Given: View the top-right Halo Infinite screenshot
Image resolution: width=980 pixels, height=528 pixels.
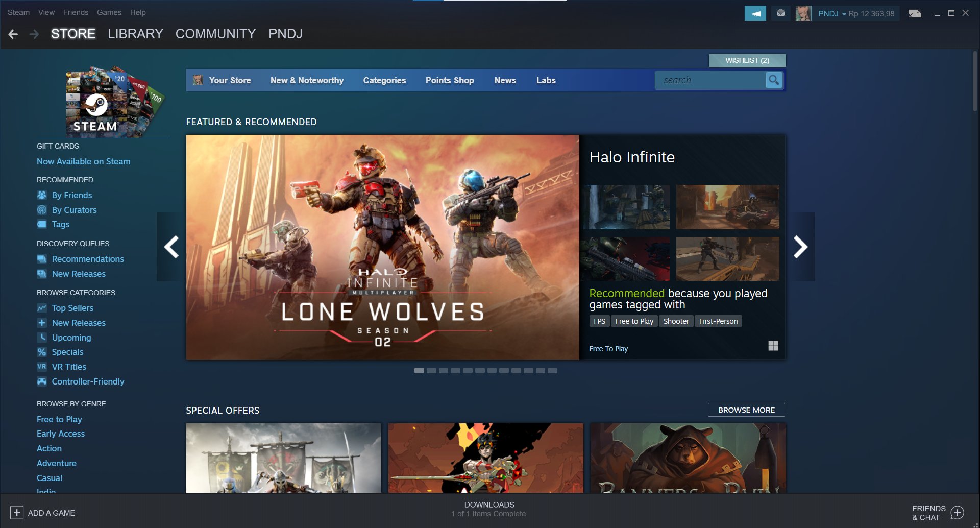Looking at the screenshot, I should (x=728, y=207).
